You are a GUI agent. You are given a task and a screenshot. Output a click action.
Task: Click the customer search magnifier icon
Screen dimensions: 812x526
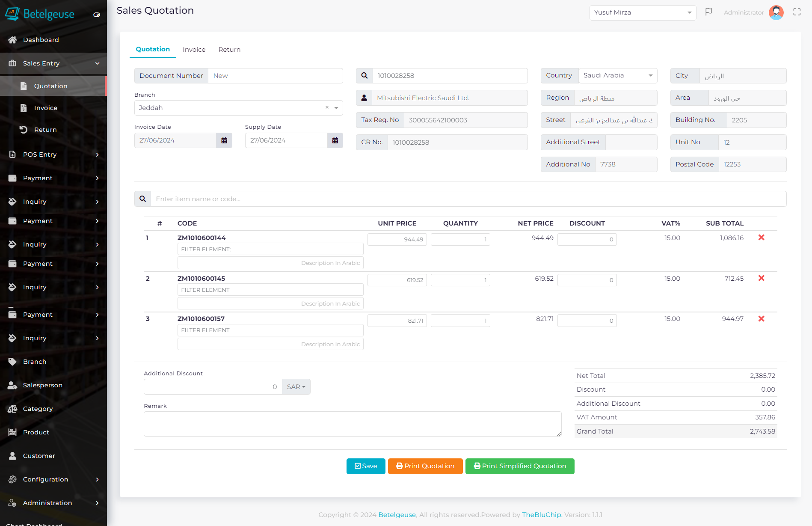tap(364, 76)
